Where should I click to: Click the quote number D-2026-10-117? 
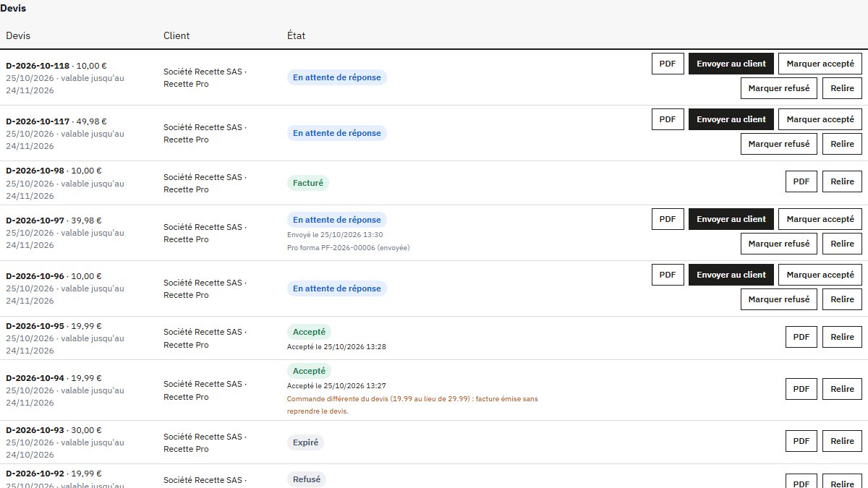[38, 121]
